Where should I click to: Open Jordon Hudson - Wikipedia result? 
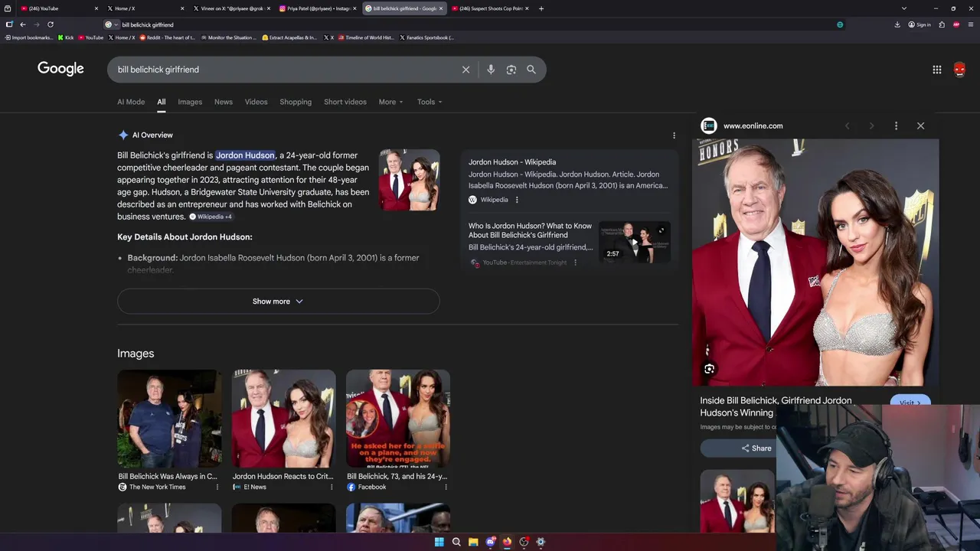512,162
